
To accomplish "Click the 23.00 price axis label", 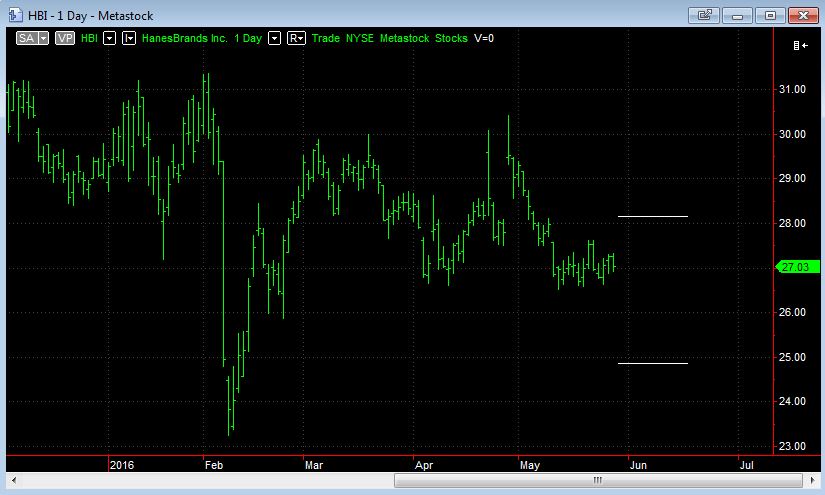I will pos(792,446).
